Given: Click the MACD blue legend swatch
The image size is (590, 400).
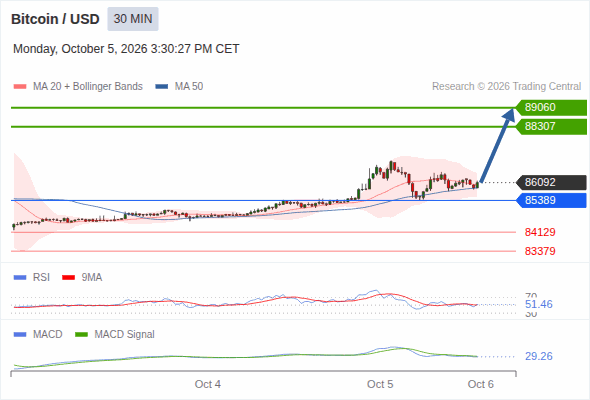Looking at the screenshot, I should click(x=20, y=335).
